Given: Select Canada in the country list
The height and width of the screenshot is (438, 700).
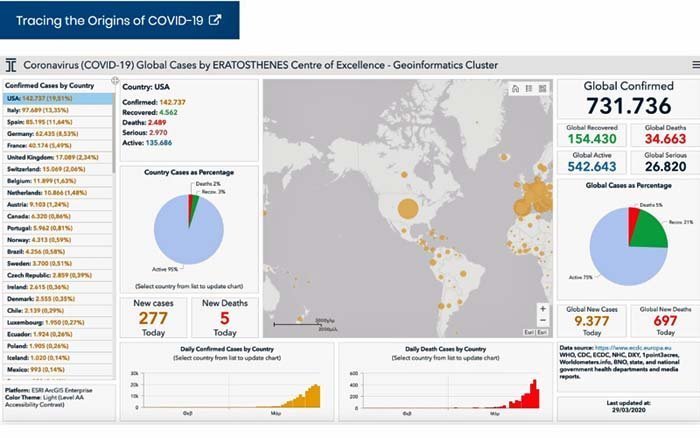Looking at the screenshot, I should (58, 217).
